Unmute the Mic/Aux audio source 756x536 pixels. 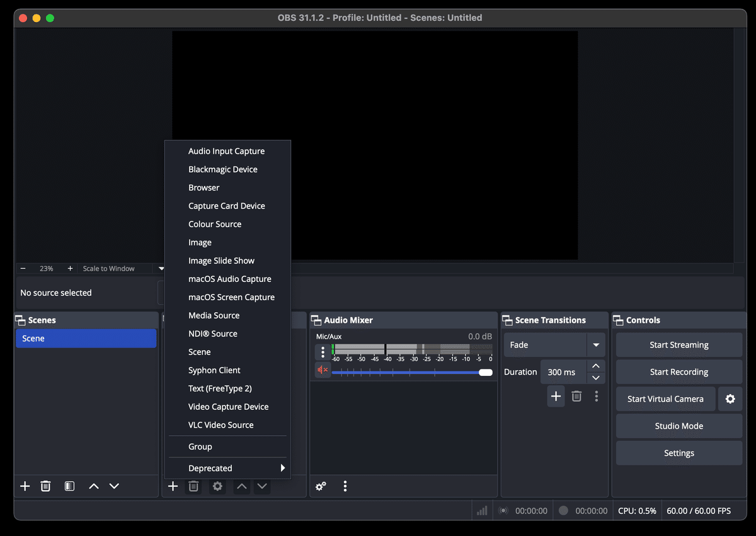pos(322,371)
